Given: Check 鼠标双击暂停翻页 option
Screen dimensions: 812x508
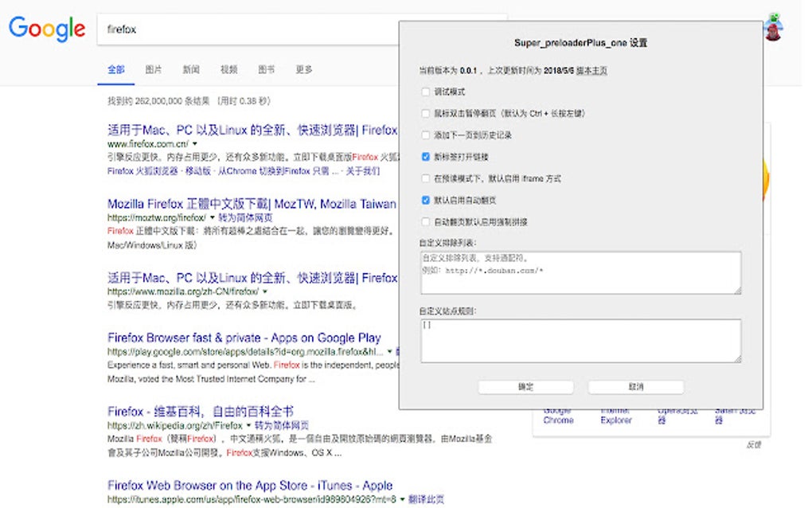Looking at the screenshot, I should pos(425,113).
